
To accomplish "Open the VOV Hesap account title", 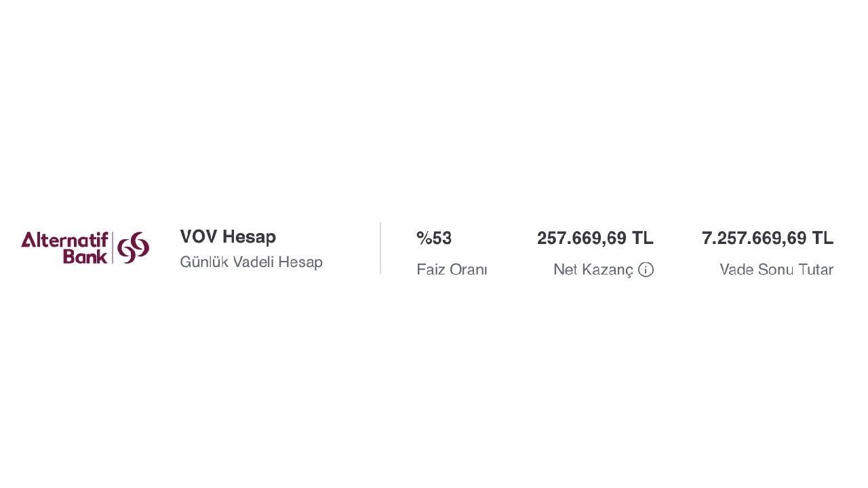I will [228, 237].
